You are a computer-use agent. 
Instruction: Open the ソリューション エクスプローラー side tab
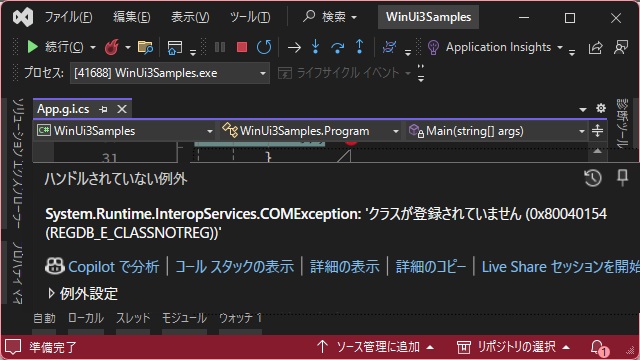tap(17, 164)
